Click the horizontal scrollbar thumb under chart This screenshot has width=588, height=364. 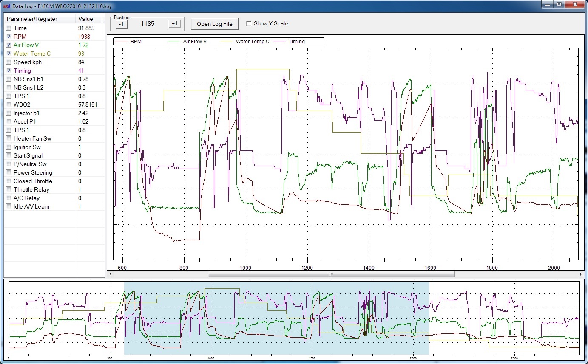(x=331, y=274)
